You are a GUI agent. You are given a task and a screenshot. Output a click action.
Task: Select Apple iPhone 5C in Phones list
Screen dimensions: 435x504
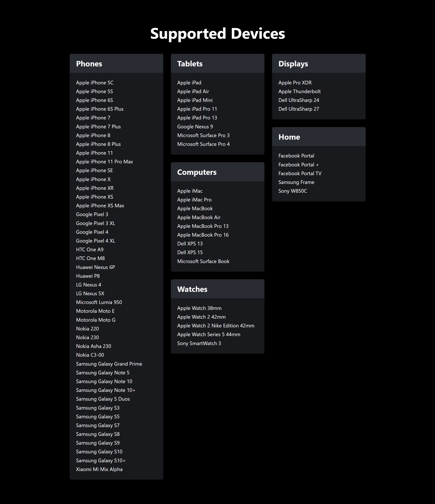click(94, 83)
